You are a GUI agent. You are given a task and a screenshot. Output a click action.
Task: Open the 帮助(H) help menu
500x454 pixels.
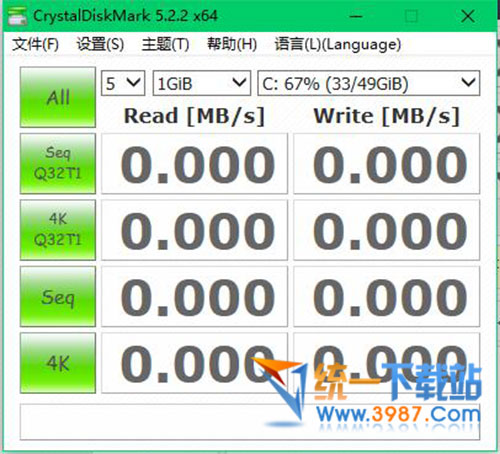point(232,44)
